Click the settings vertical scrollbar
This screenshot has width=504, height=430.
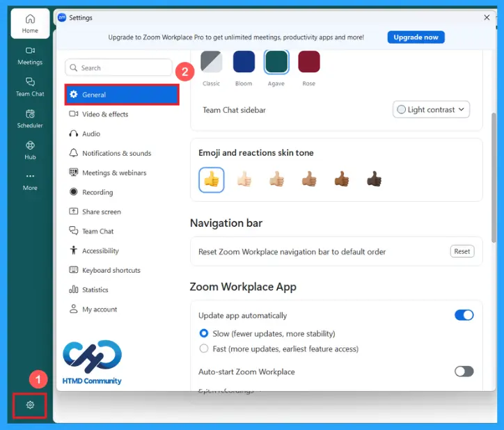point(494,177)
